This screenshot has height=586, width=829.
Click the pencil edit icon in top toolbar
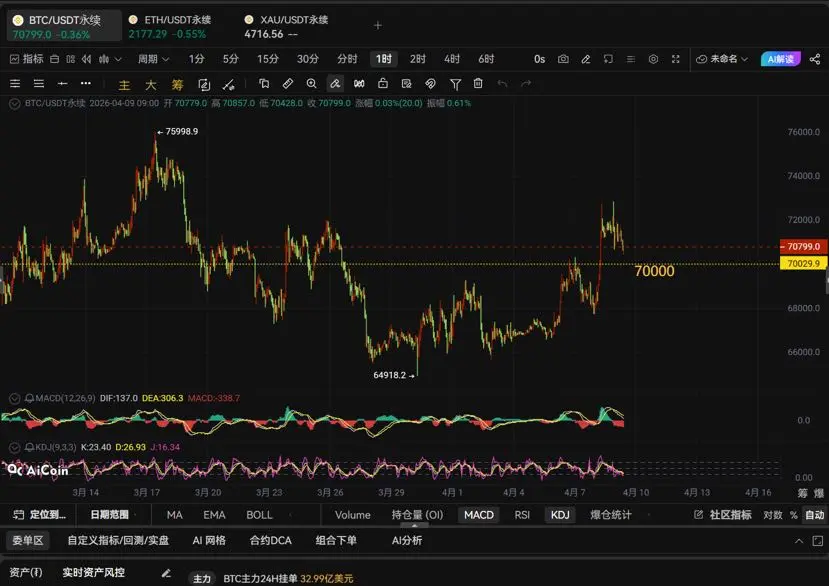[x=586, y=59]
